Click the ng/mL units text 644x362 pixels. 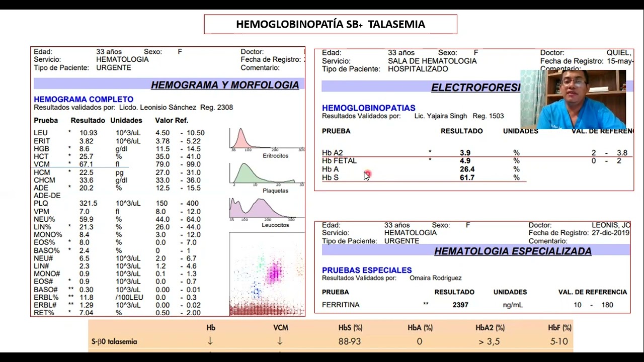click(x=513, y=305)
